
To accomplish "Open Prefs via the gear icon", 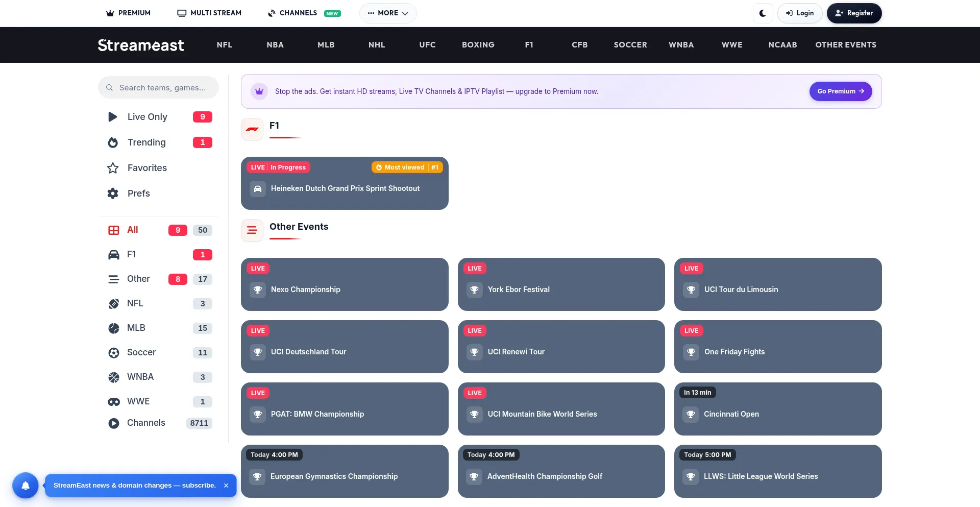I will [113, 194].
